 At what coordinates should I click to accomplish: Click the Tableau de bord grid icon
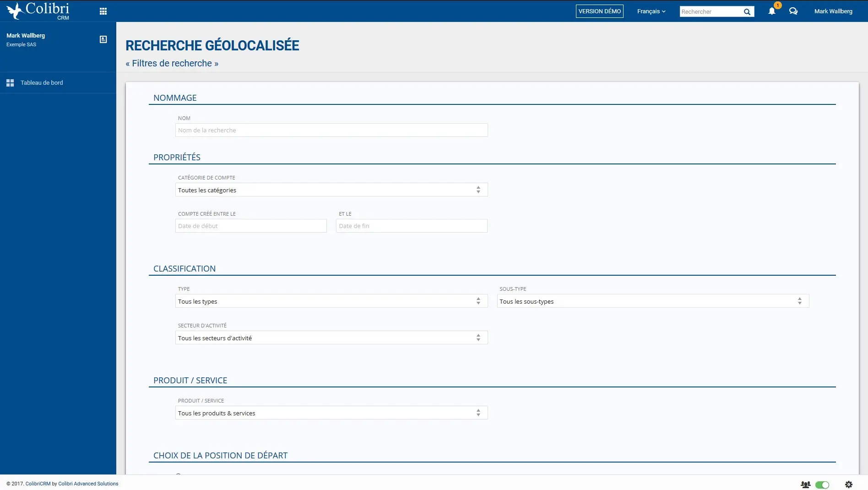10,83
